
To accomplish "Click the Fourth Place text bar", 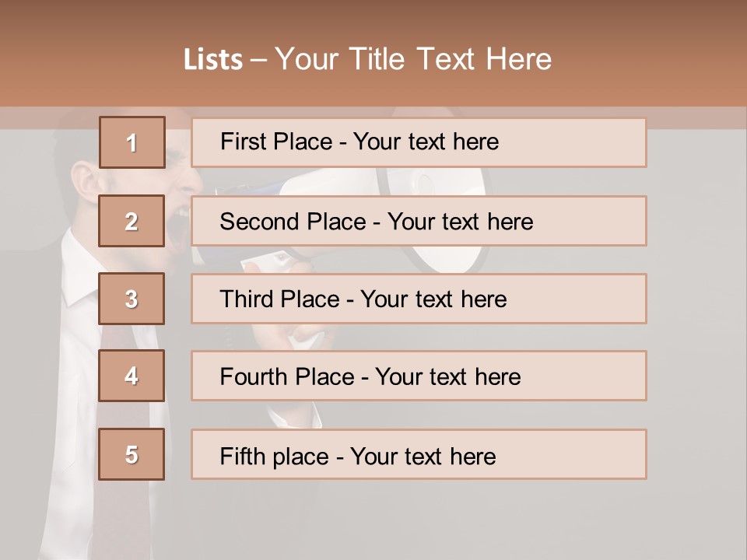I will pyautogui.click(x=419, y=376).
